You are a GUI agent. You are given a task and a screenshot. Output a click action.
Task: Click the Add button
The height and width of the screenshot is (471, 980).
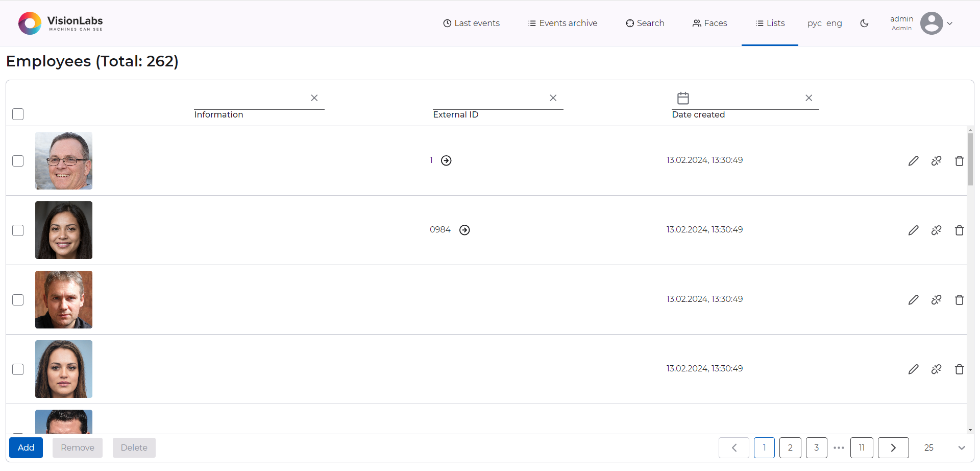(26, 448)
